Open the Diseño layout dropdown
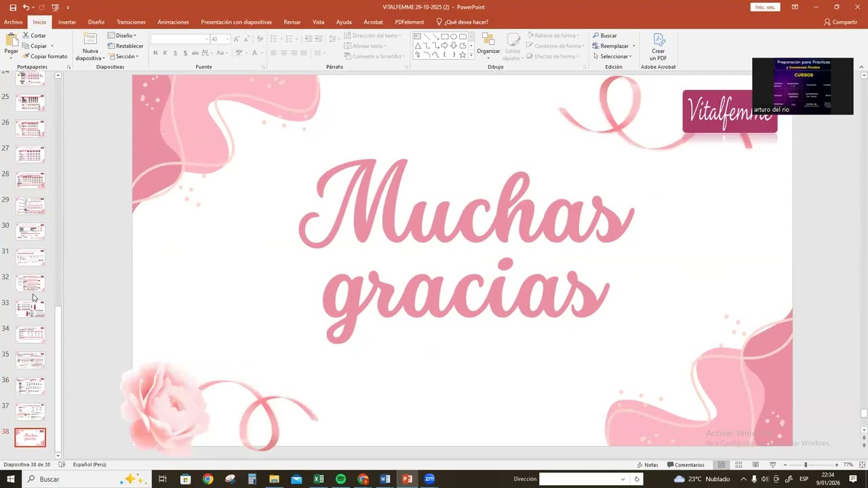The width and height of the screenshot is (868, 488). tap(122, 35)
